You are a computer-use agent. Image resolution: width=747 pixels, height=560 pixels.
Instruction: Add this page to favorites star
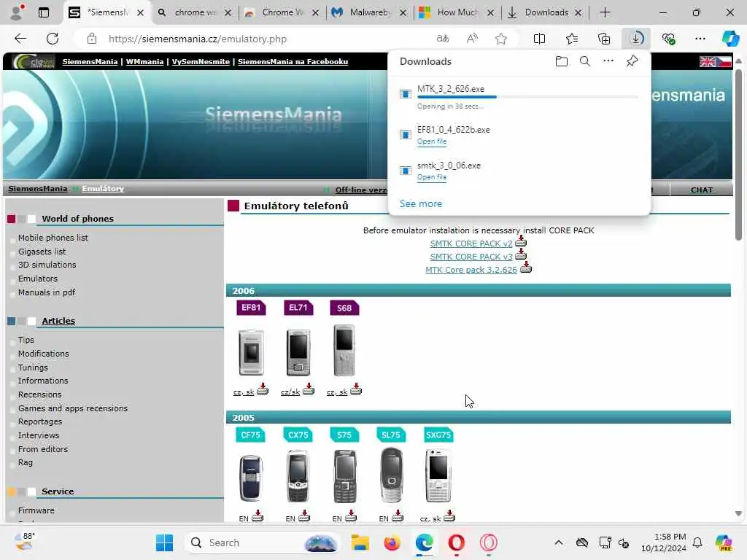tap(500, 39)
